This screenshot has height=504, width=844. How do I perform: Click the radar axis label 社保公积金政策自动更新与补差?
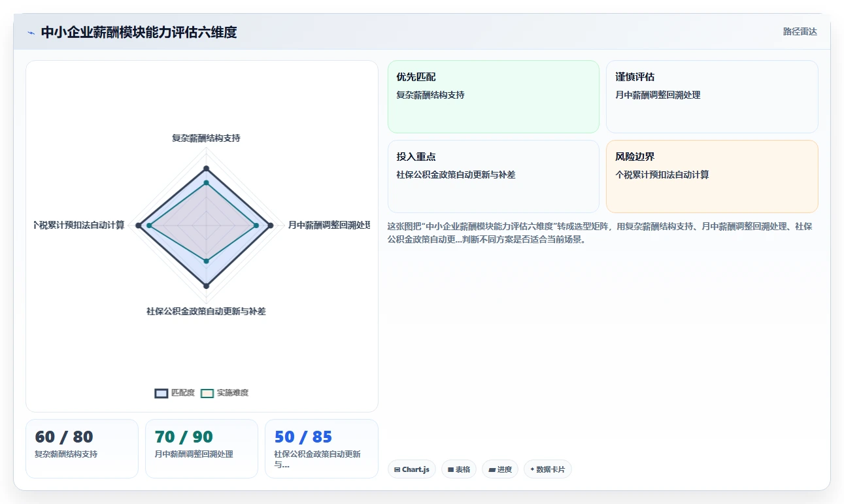point(206,311)
